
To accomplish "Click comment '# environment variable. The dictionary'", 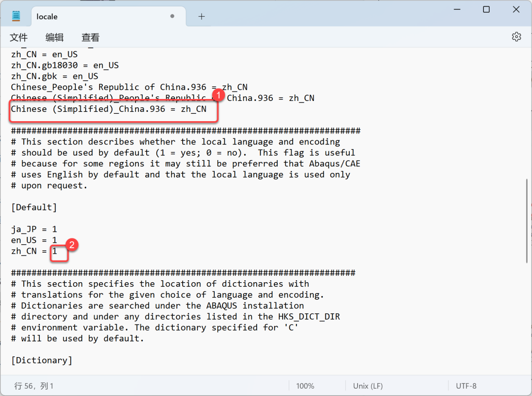I will pyautogui.click(x=155, y=328).
